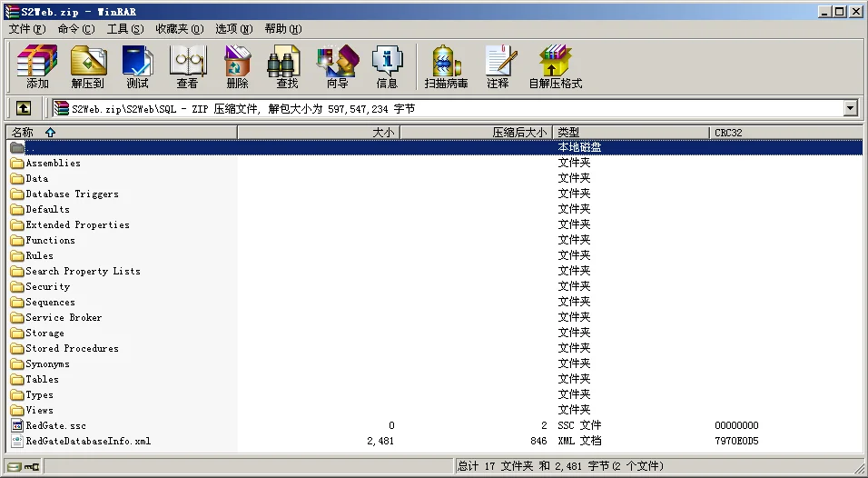Click the disk drive icon in status bar
Image resolution: width=868 pixels, height=478 pixels.
[13, 467]
